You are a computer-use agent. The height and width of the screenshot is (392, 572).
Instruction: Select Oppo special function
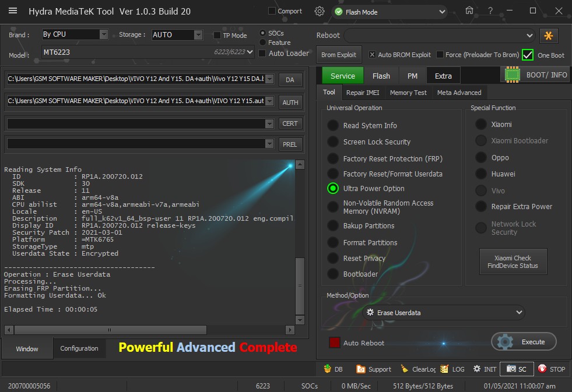[x=481, y=157]
